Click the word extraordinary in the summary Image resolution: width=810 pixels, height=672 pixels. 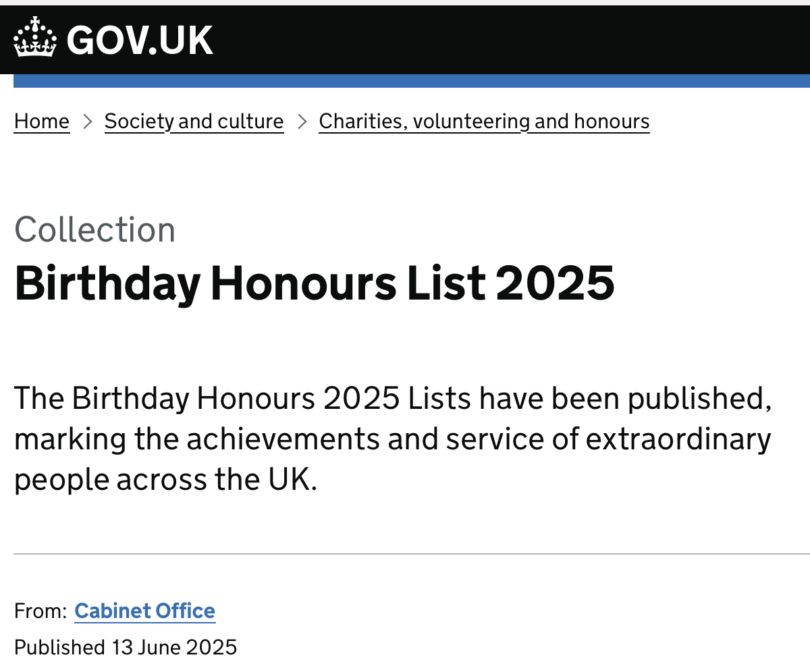[x=678, y=439]
